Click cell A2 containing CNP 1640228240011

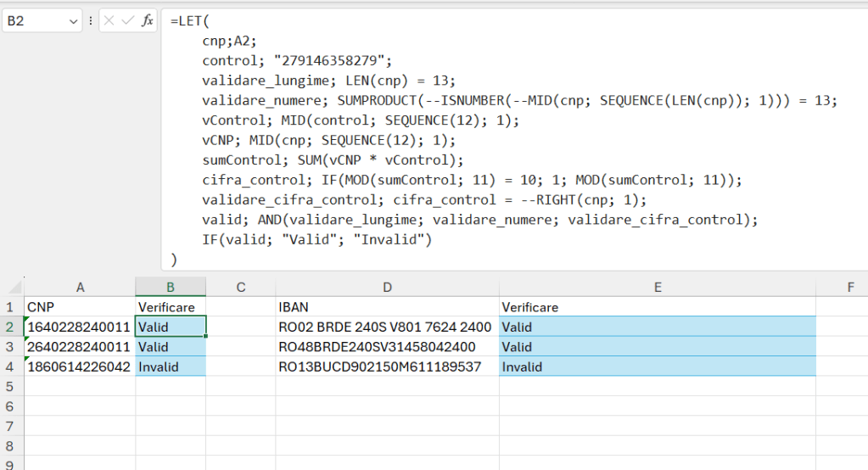pos(80,327)
